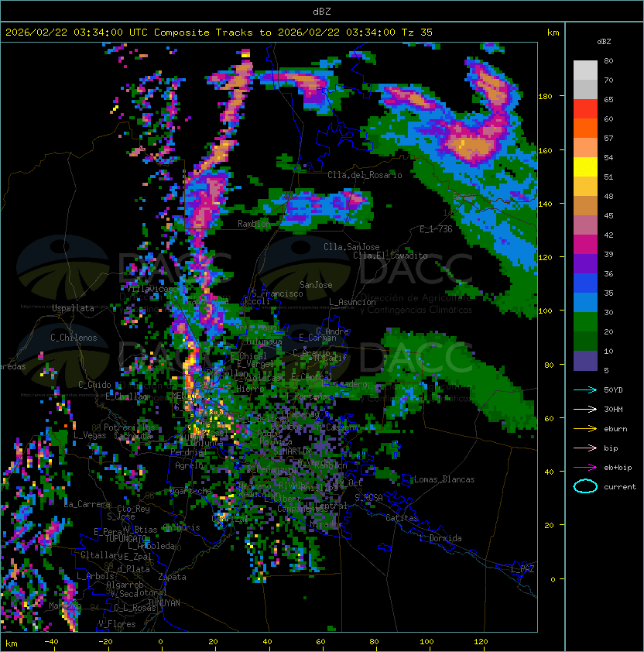
Task: Click the pink bip arrow in legend
Action: tap(585, 448)
